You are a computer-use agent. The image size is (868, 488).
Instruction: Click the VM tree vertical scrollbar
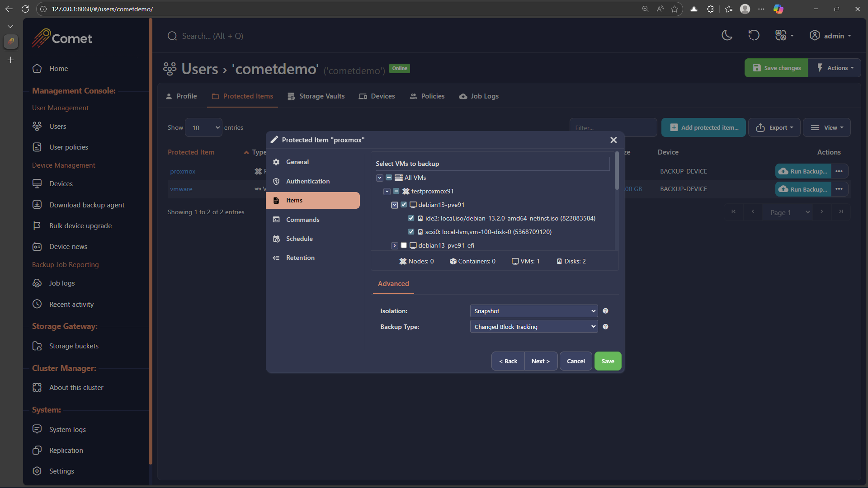[x=617, y=172]
